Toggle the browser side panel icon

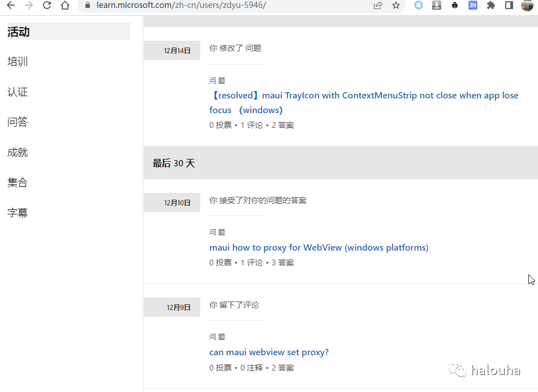click(509, 5)
